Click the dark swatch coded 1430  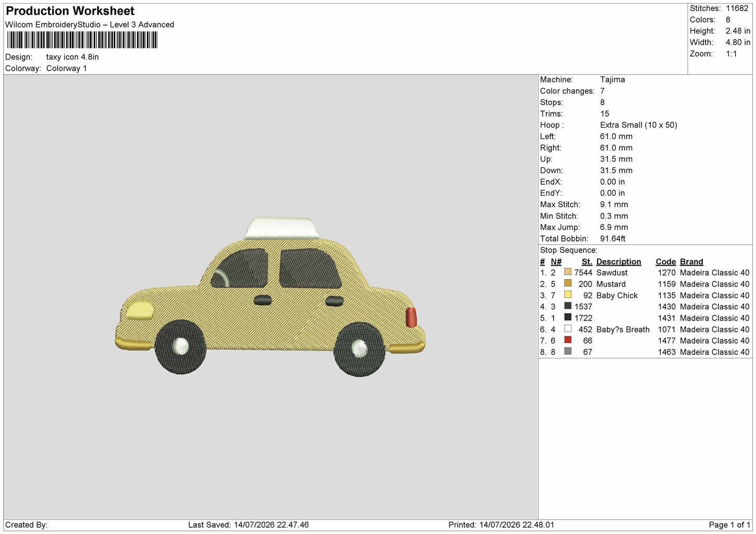[568, 306]
